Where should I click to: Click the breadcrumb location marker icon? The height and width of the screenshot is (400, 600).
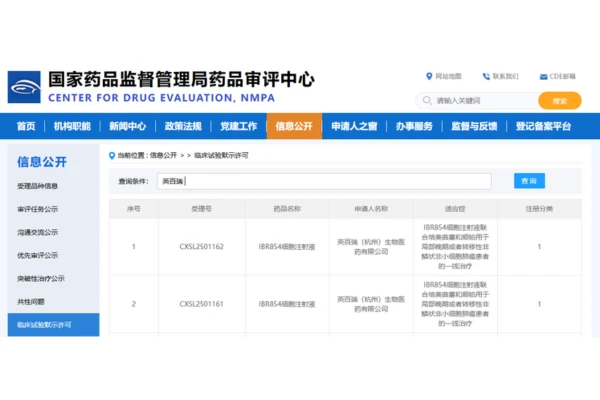click(111, 155)
